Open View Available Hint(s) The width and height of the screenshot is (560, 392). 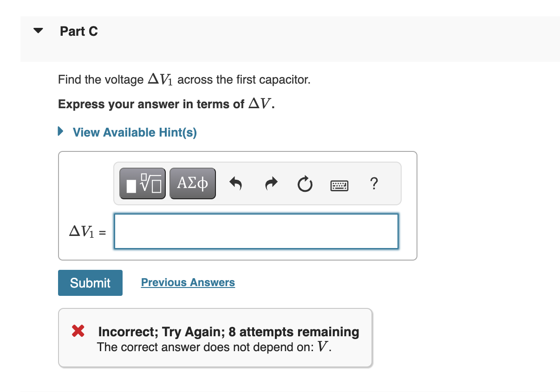[x=134, y=132]
